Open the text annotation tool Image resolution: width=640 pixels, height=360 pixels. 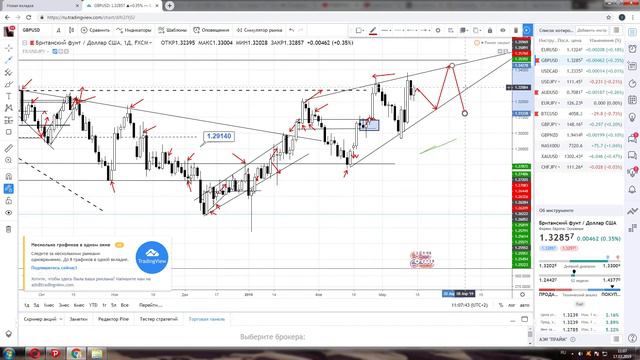point(9,96)
